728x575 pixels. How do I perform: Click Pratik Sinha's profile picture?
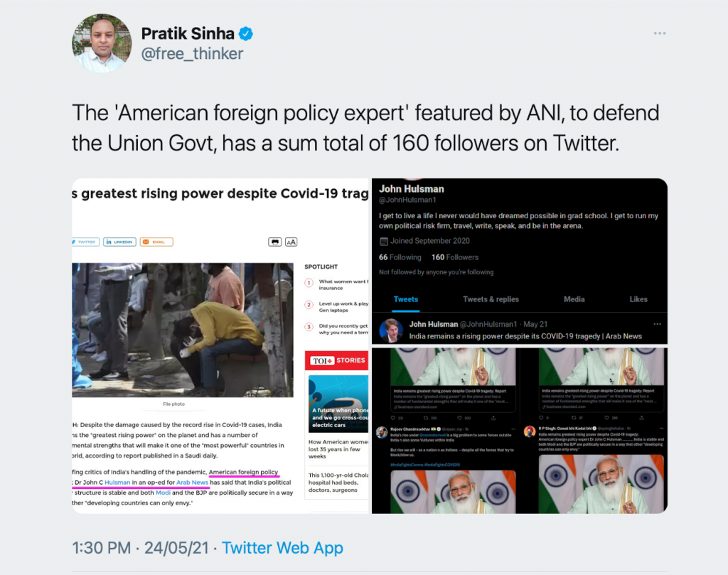pos(102,43)
